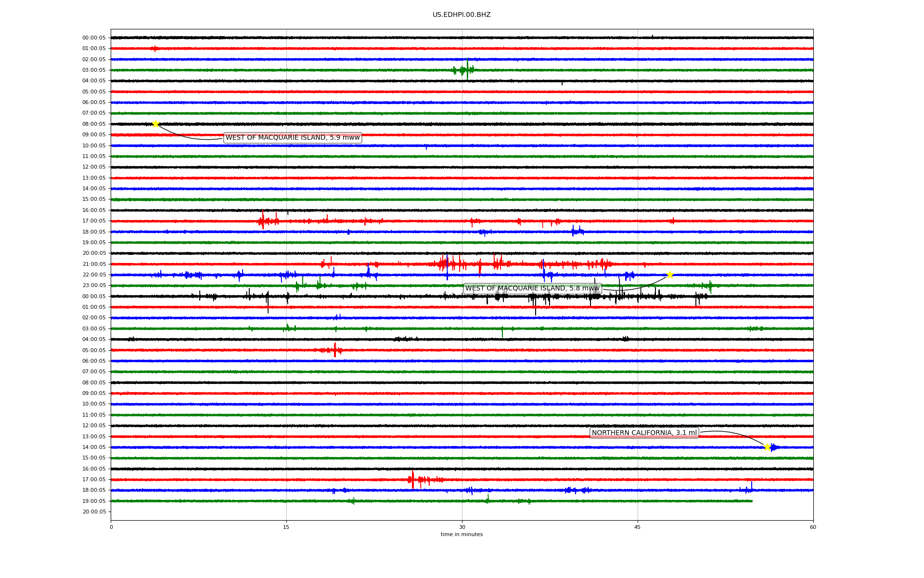Click the US.EDHPI.00.BHZ plot title

(462, 15)
